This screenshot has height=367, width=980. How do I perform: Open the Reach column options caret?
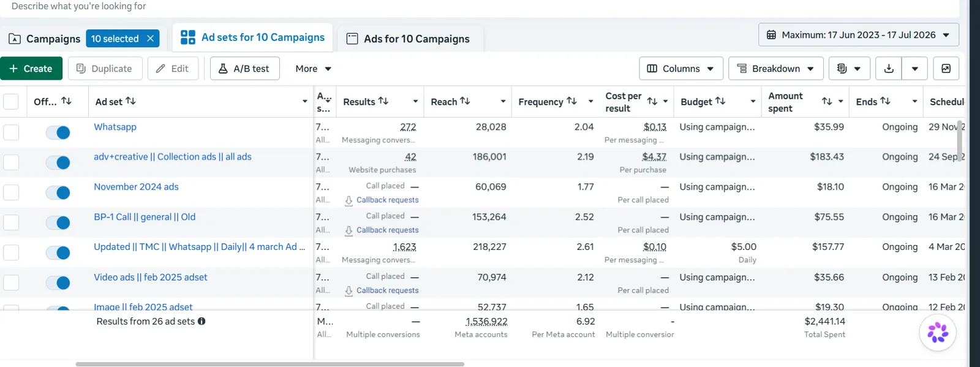[503, 102]
